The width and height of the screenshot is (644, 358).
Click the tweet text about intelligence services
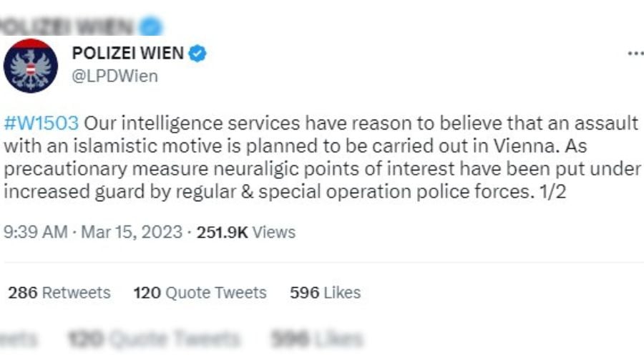pyautogui.click(x=322, y=158)
